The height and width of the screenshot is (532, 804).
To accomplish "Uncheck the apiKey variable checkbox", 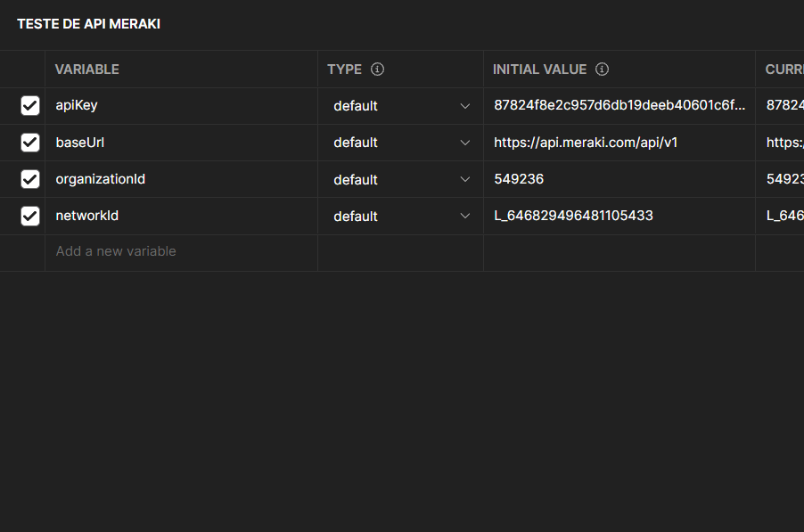I will (x=30, y=106).
